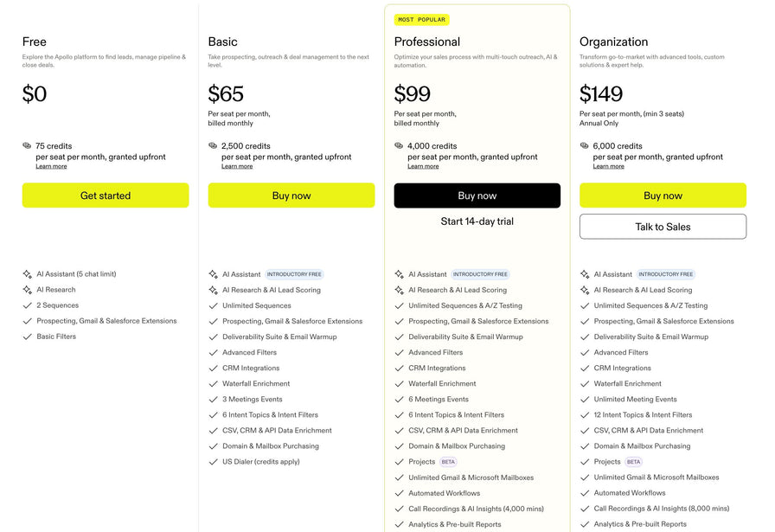Click checkmark next to US Dialer (credits apply)
The height and width of the screenshot is (532, 775).
(x=213, y=462)
